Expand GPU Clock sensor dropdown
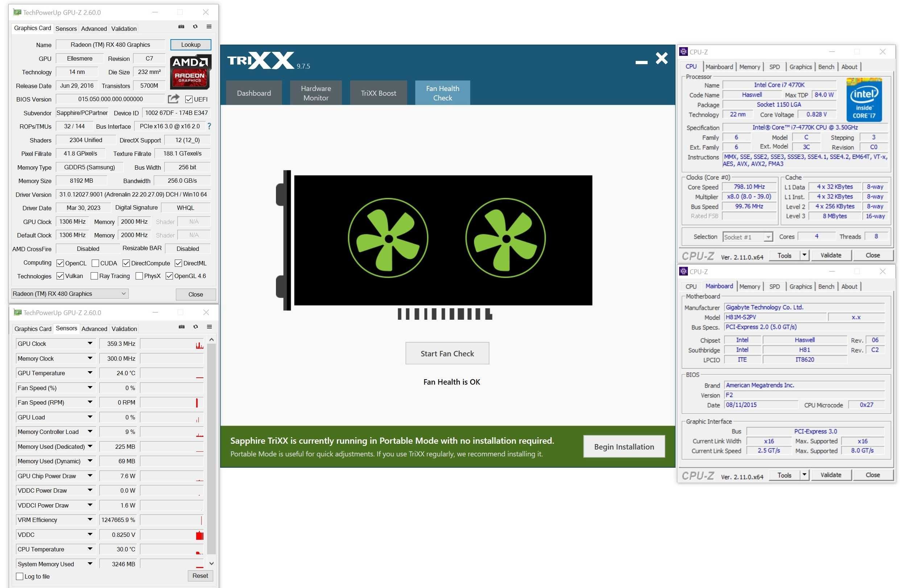The width and height of the screenshot is (900, 588). pyautogui.click(x=90, y=343)
